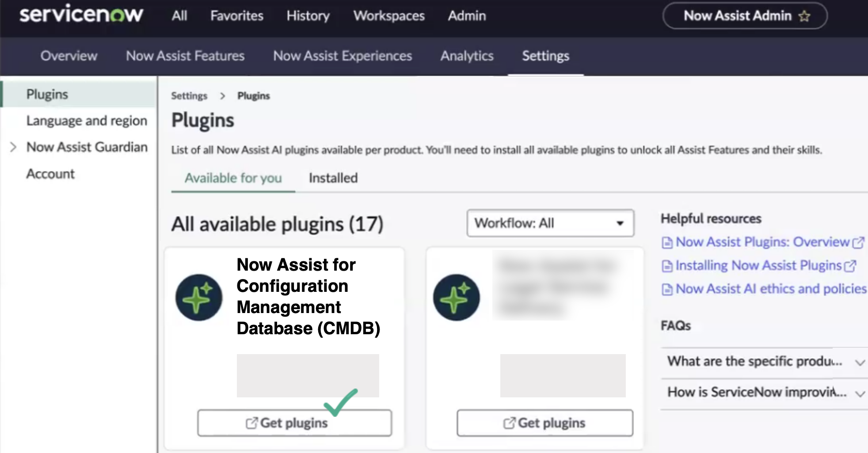Open the History menu
The height and width of the screenshot is (453, 868).
coord(308,16)
